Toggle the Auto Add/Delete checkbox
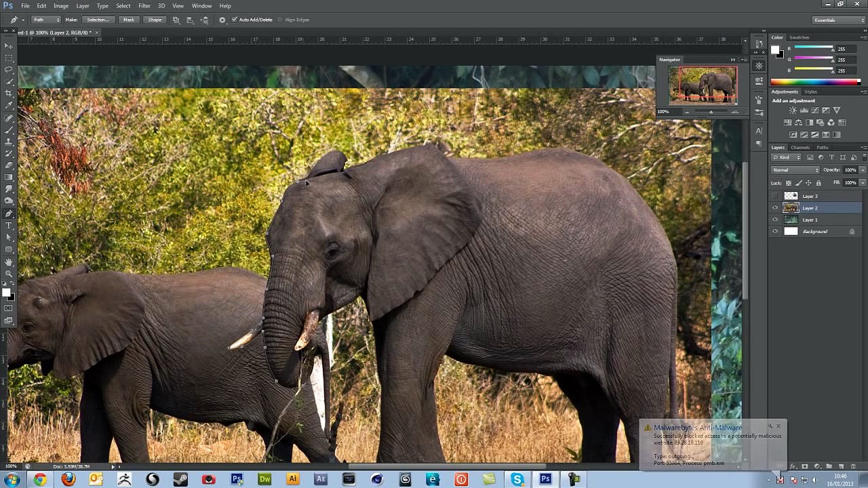Screen dimensions: 868x488 click(235, 20)
